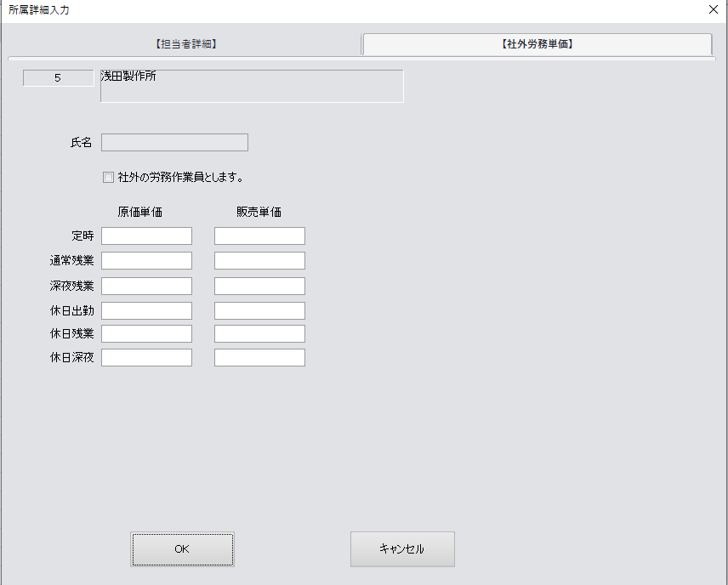Click the 氏名 input field
The width and height of the screenshot is (728, 585).
pos(174,143)
